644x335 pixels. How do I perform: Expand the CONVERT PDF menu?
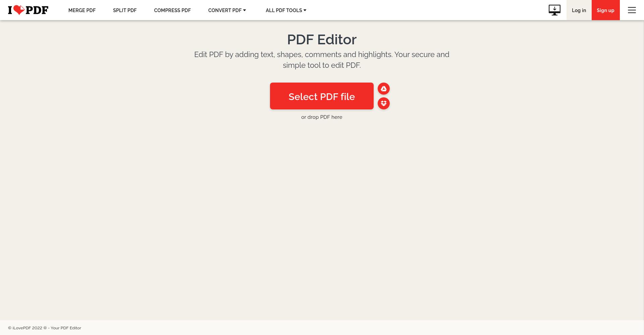coord(227,10)
